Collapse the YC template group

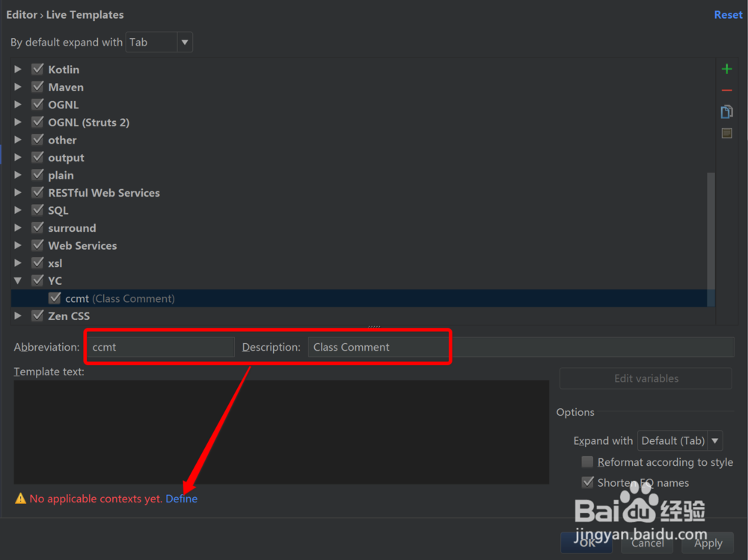(x=17, y=280)
